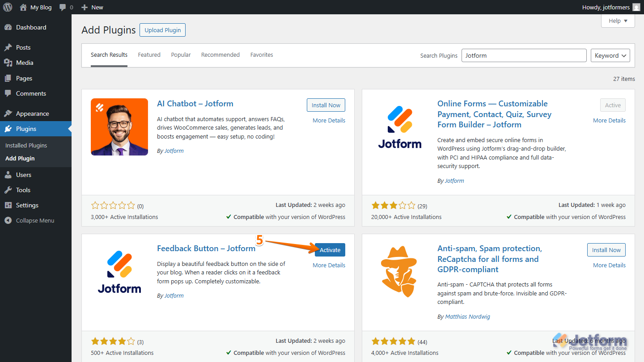This screenshot has height=362, width=644.
Task: Open the Keyword search type dropdown
Action: [610, 55]
